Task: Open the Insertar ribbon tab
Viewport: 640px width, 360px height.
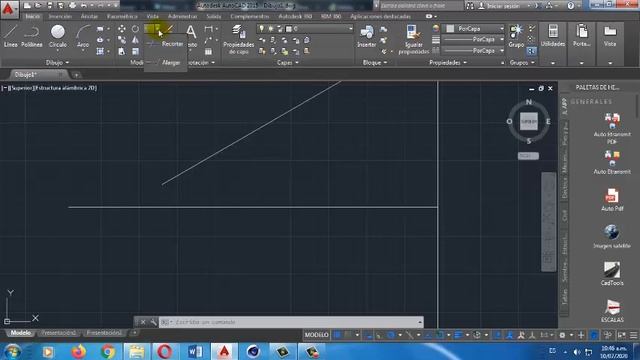Action: (x=60, y=16)
